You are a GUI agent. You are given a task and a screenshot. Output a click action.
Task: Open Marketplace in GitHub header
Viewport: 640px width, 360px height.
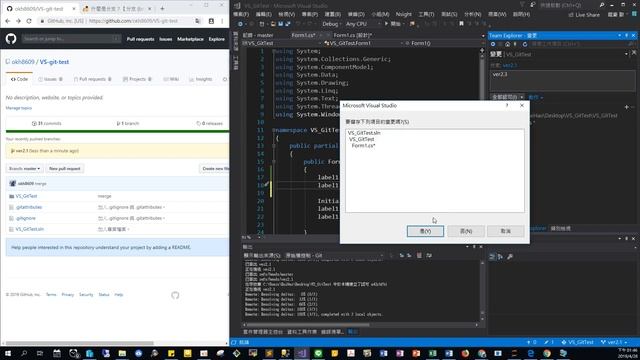click(190, 39)
